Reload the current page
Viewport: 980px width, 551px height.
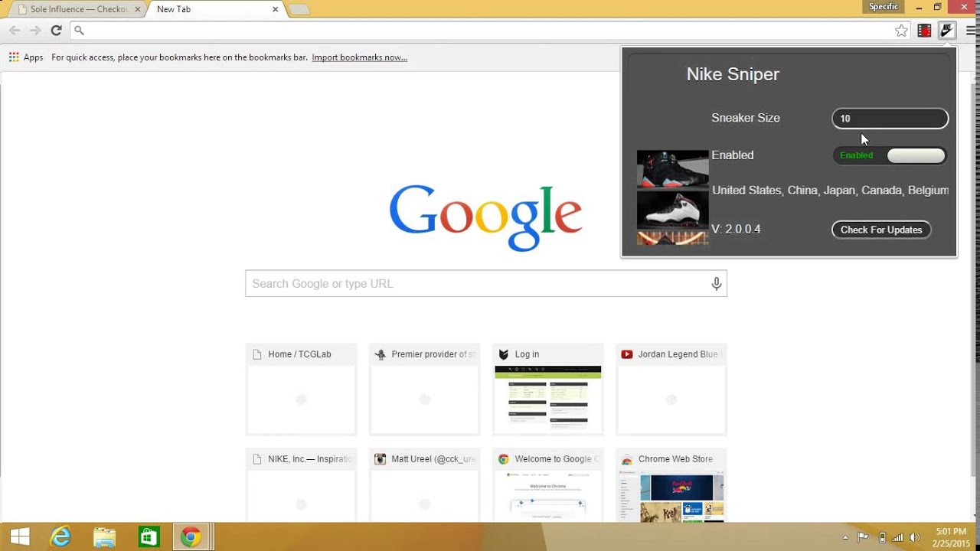pyautogui.click(x=56, y=31)
